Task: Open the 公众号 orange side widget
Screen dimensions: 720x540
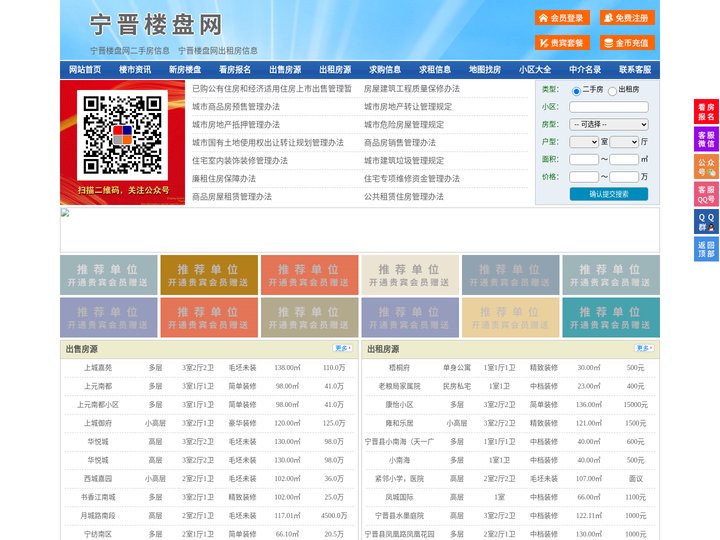Action: 706,167
